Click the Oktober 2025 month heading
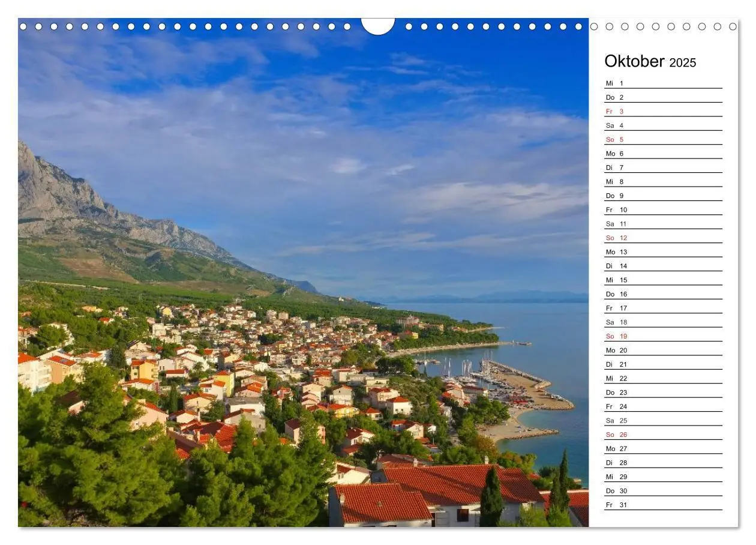This screenshot has height=545, width=756. [x=650, y=61]
